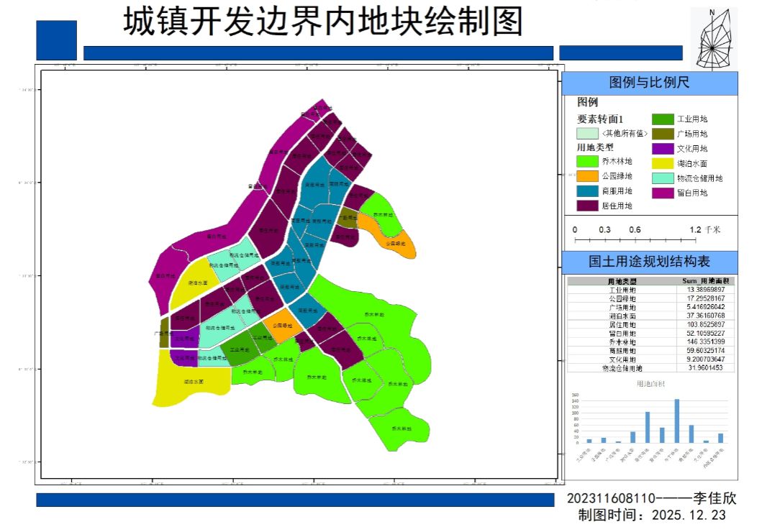
Task: Click the 湖泊水面 yellow legend swatch
Action: 663,164
